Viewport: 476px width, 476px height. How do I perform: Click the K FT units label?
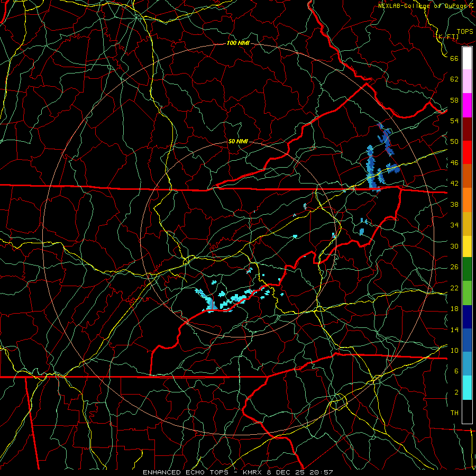click(447, 37)
